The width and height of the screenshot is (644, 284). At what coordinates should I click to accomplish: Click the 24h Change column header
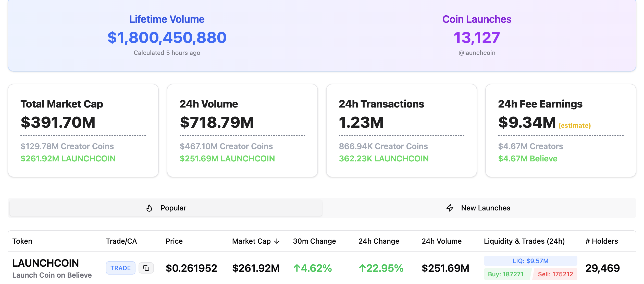pyautogui.click(x=379, y=241)
